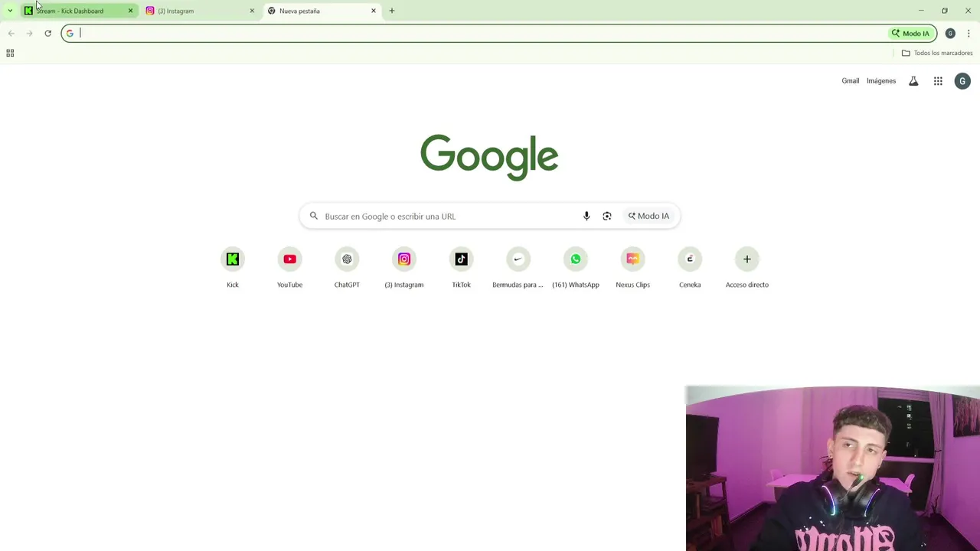Go forward to next page

point(29,33)
